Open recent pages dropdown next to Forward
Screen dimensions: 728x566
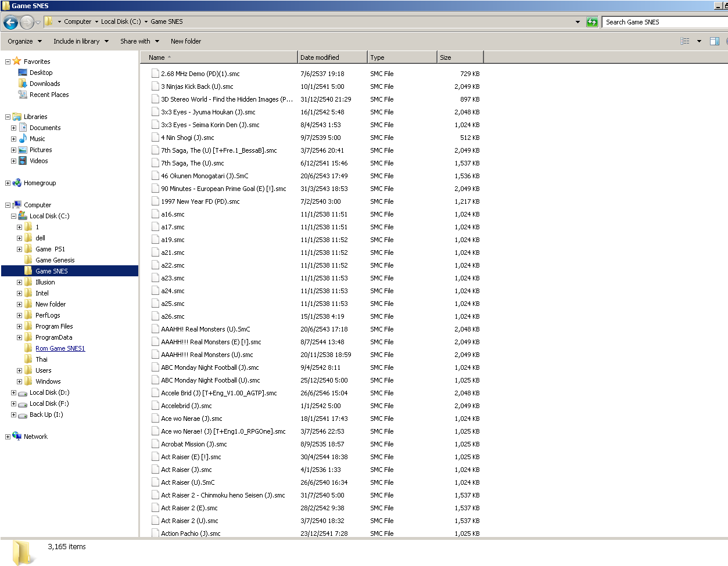pos(38,23)
